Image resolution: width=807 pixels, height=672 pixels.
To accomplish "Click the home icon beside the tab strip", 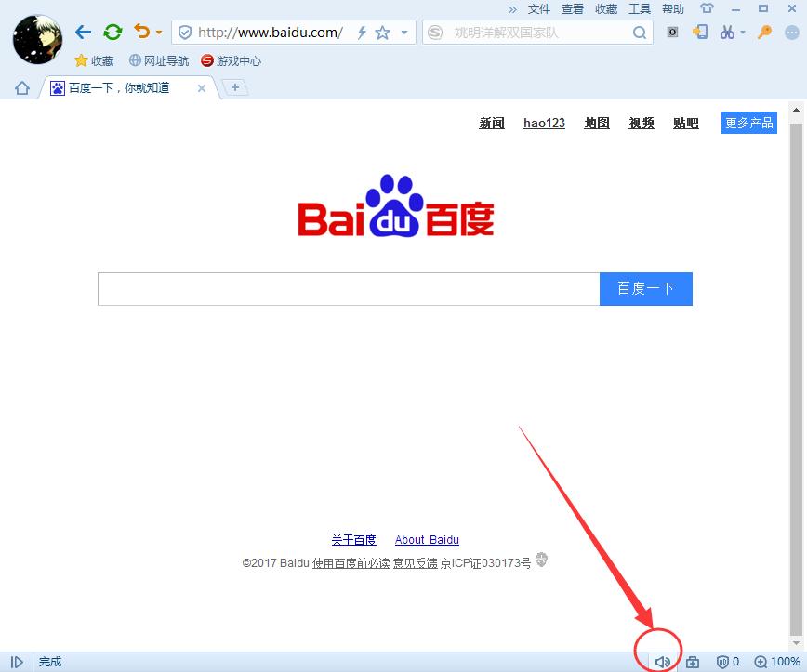I will tap(22, 88).
